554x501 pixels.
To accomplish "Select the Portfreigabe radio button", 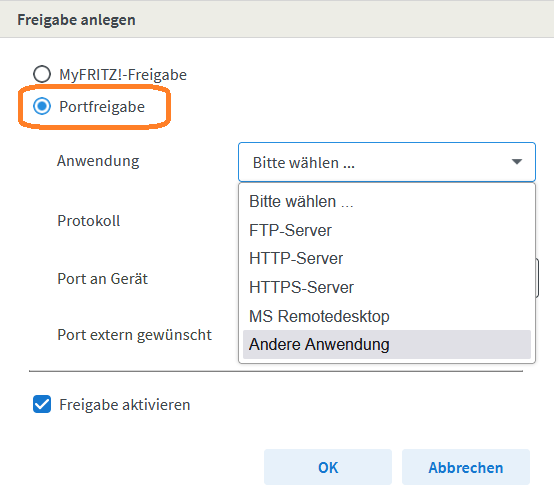I will [42, 106].
